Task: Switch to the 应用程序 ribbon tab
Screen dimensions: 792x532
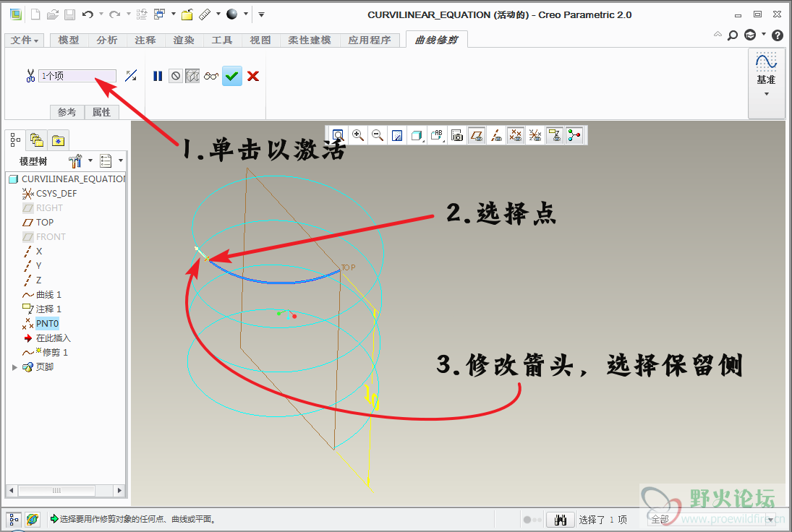Action: click(370, 40)
